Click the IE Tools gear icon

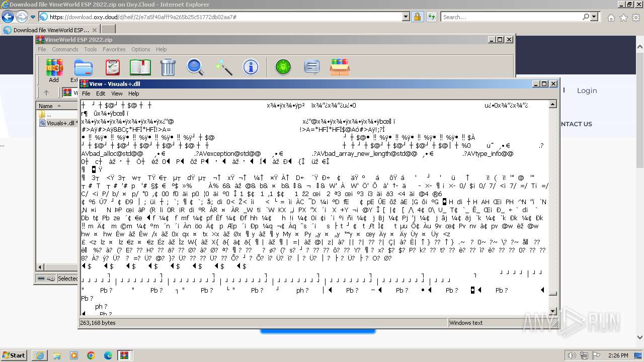click(636, 18)
